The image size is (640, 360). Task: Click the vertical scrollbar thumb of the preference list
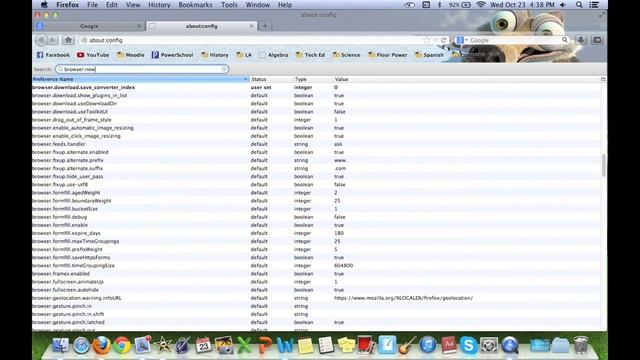tap(604, 165)
